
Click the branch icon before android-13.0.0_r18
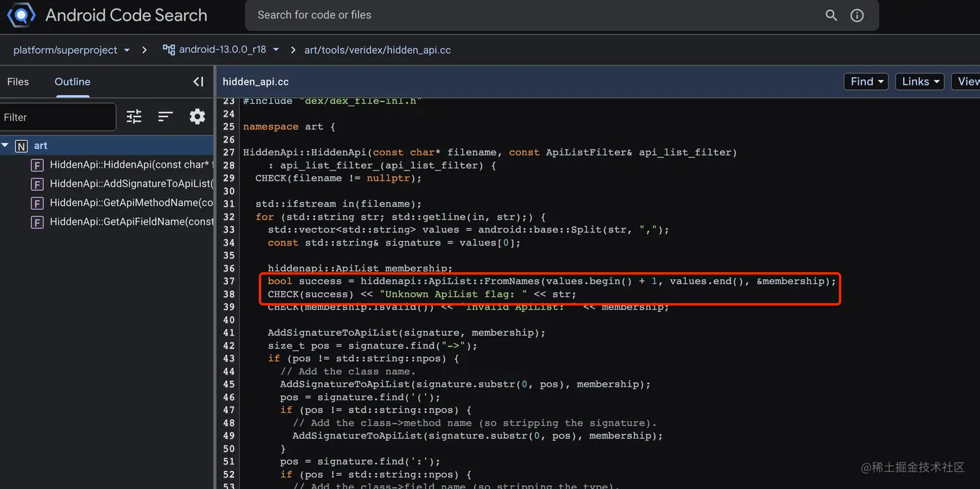[x=169, y=49]
